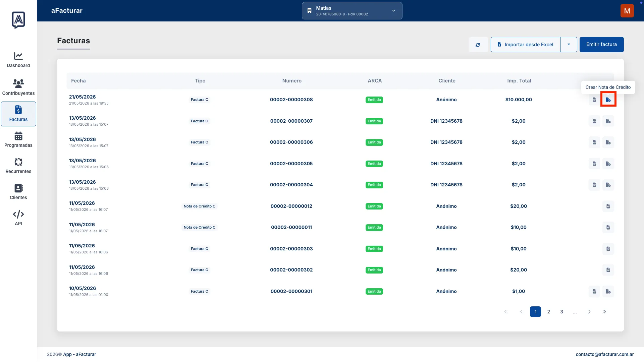Click the aFacturar logo icon
The height and width of the screenshot is (362, 644).
tap(18, 20)
